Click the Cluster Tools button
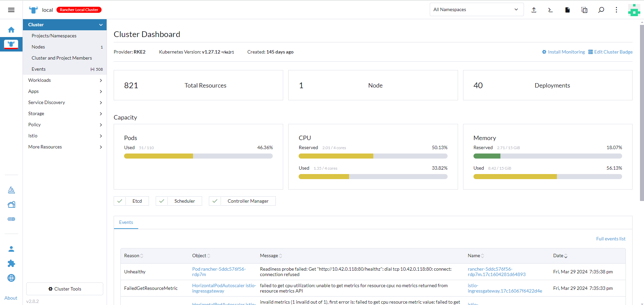The width and height of the screenshot is (644, 305). [65, 289]
